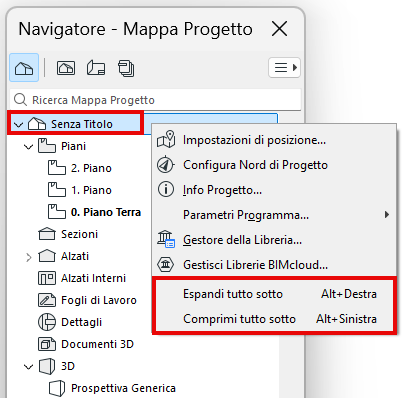Click the Info Progetto info icon
This screenshot has width=412, height=398.
pos(166,189)
